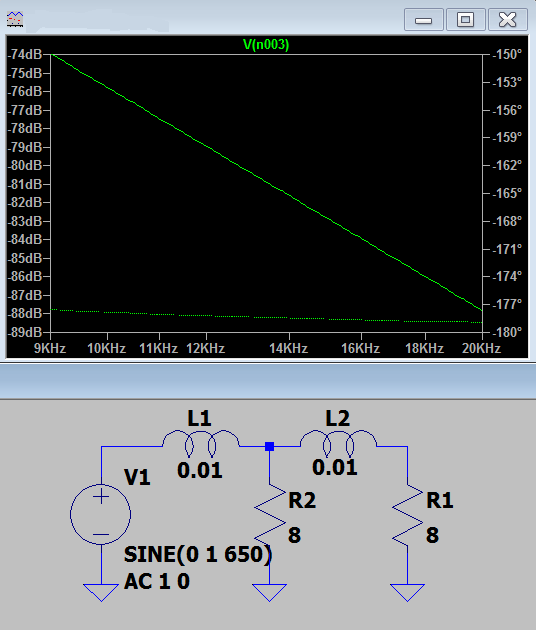This screenshot has width=536, height=630.
Task: Click the -150° phase axis label
Action: click(507, 54)
